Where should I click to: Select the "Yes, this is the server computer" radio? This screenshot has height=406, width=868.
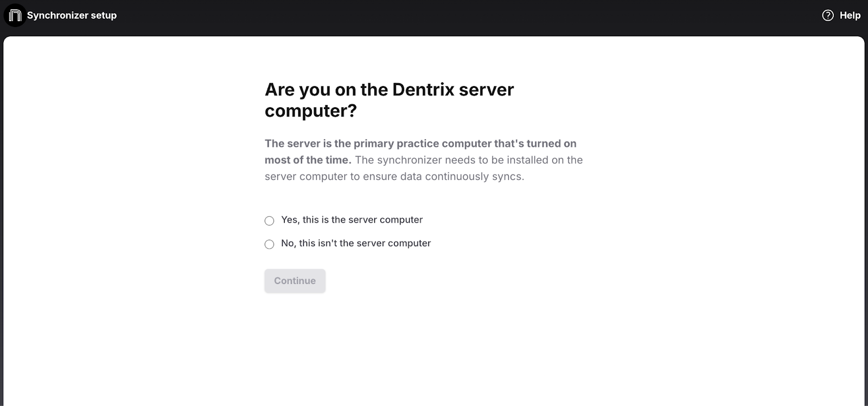[270, 221]
